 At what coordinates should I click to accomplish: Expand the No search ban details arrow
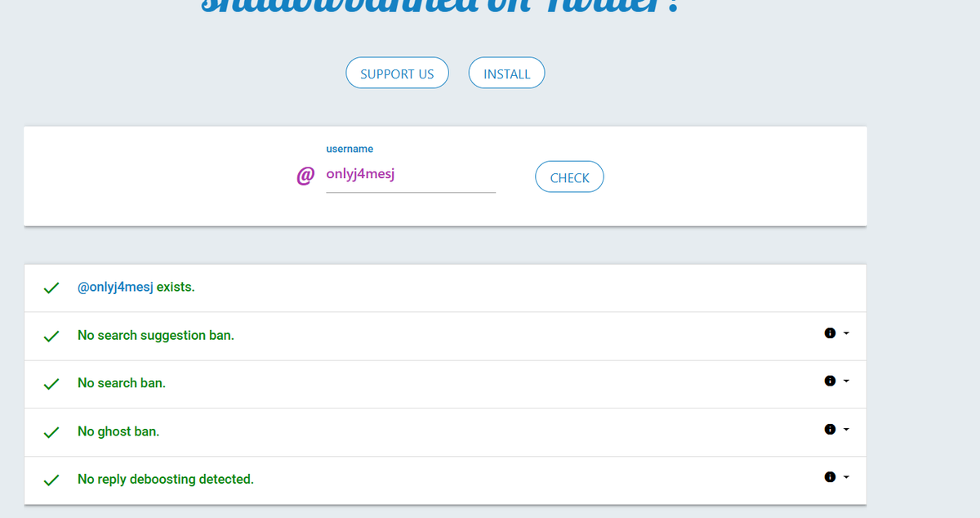point(846,381)
